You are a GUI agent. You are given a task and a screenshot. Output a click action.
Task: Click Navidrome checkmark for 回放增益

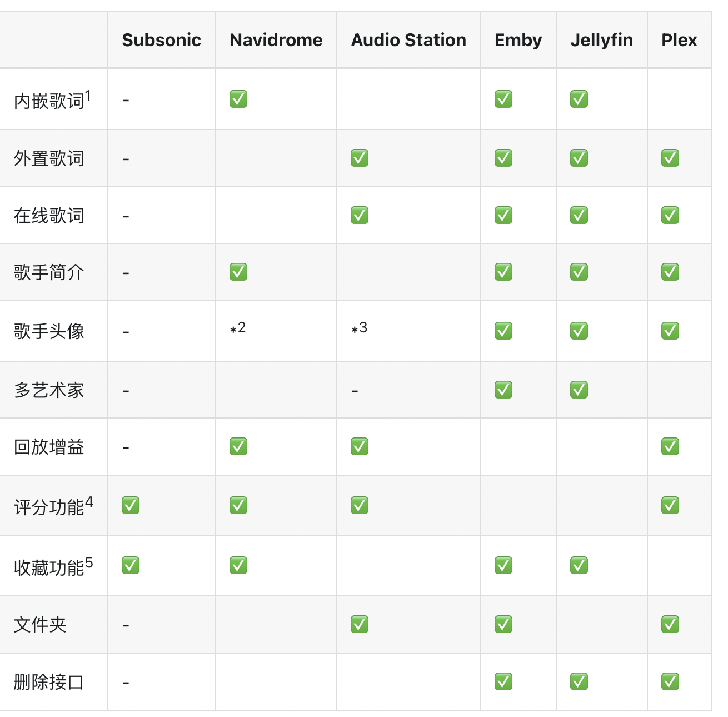pyautogui.click(x=238, y=446)
